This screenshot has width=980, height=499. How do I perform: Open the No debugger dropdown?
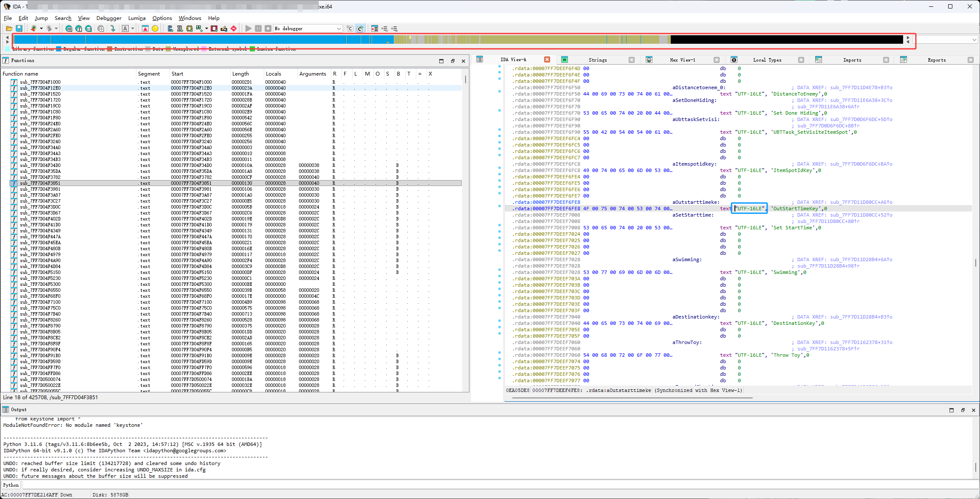coord(339,28)
